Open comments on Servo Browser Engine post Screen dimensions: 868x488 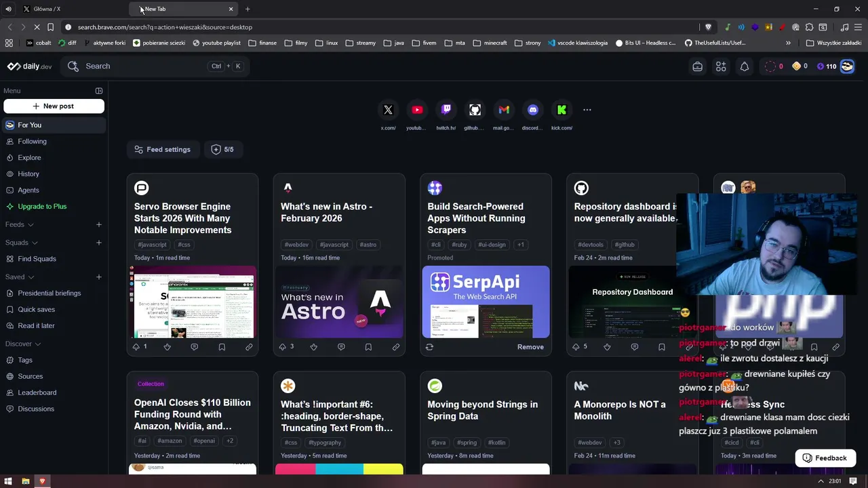pos(195,347)
